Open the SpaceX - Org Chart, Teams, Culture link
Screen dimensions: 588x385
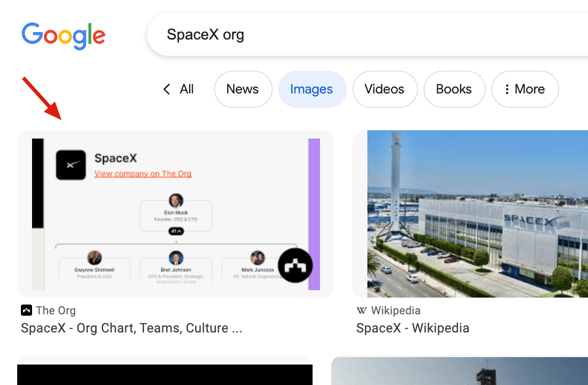[131, 328]
